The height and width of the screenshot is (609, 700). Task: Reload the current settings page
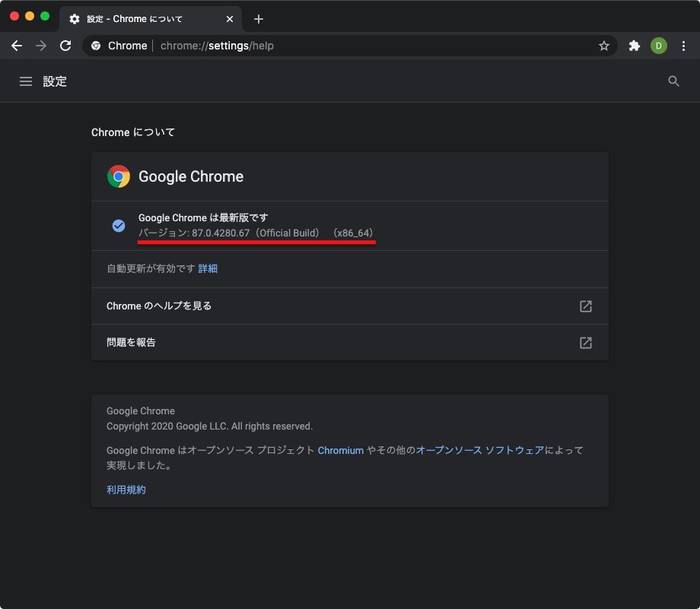(66, 46)
